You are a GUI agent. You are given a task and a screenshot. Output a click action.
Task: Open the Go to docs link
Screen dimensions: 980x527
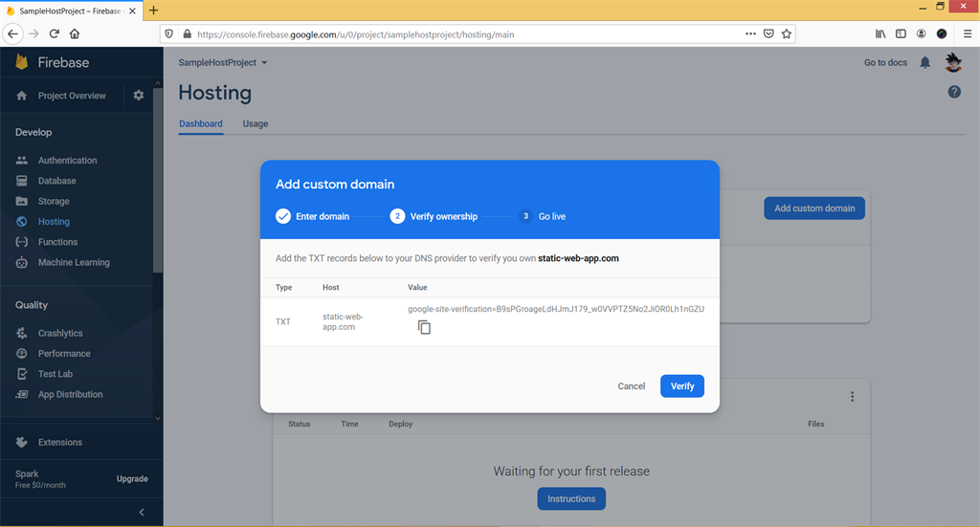tap(885, 62)
